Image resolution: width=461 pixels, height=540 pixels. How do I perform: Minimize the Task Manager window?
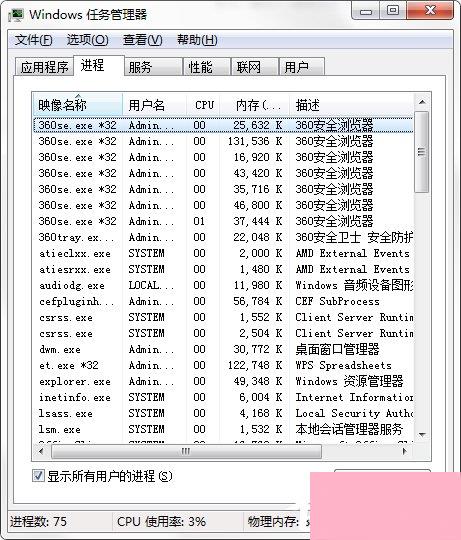[366, 12]
